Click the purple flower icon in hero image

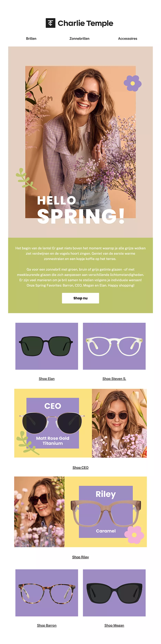(x=133, y=83)
